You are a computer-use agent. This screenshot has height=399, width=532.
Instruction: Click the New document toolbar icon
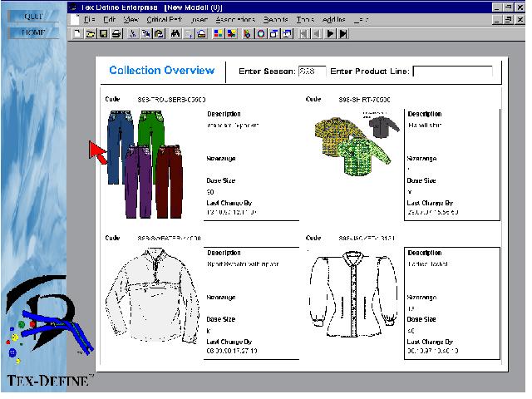(76, 34)
